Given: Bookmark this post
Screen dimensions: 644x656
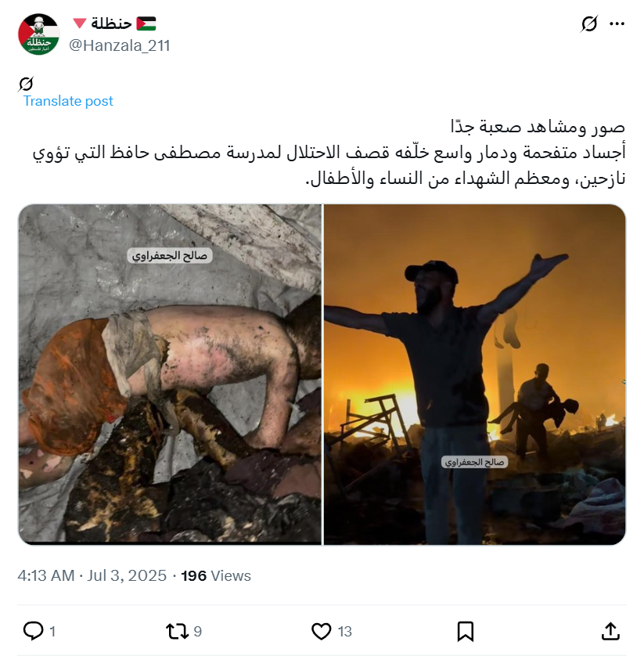Looking at the screenshot, I should click(465, 631).
